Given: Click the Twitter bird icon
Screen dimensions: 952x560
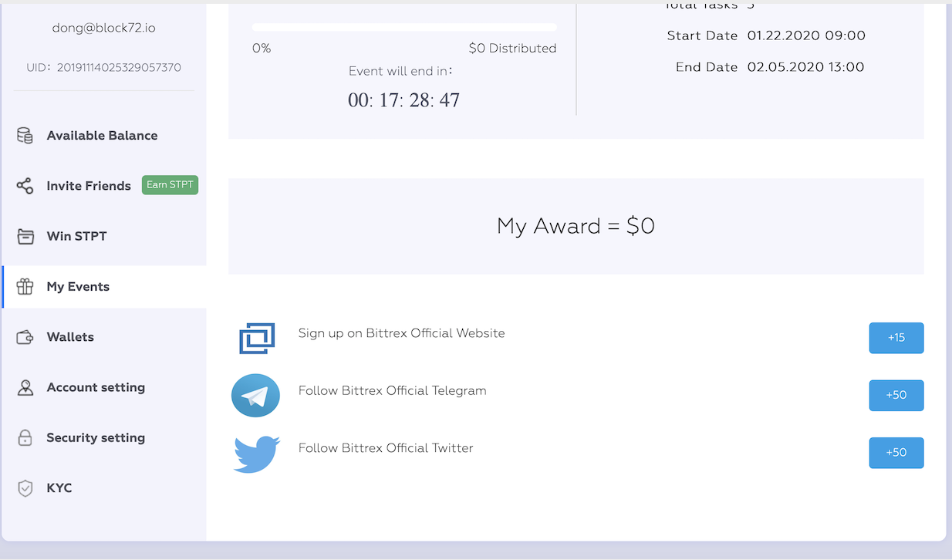Looking at the screenshot, I should pyautogui.click(x=256, y=454).
